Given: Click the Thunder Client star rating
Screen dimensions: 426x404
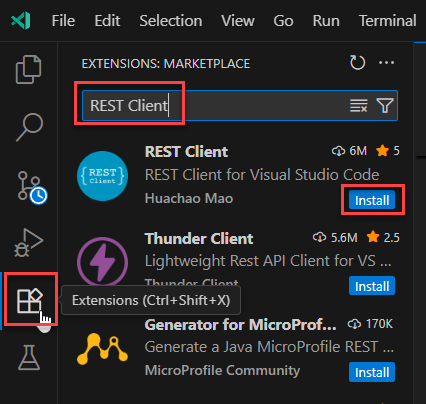Looking at the screenshot, I should 383,238.
